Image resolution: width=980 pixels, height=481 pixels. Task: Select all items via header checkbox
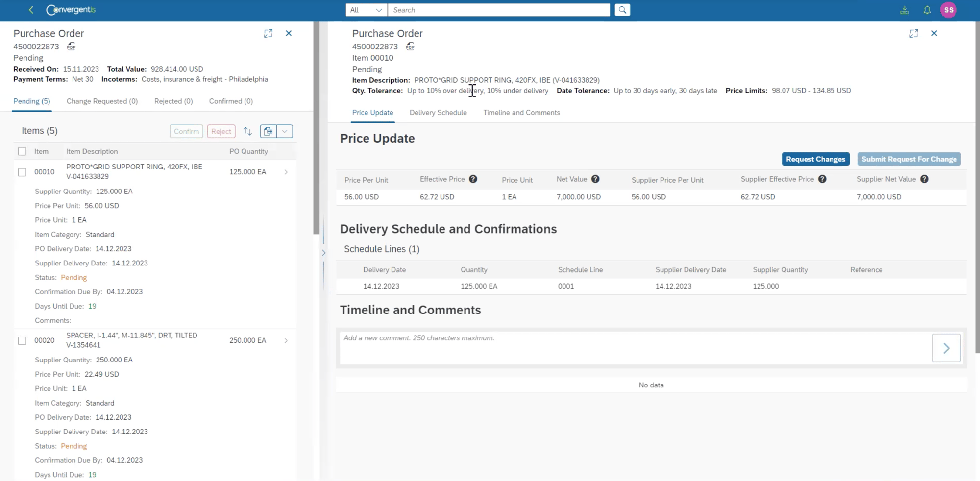point(22,151)
